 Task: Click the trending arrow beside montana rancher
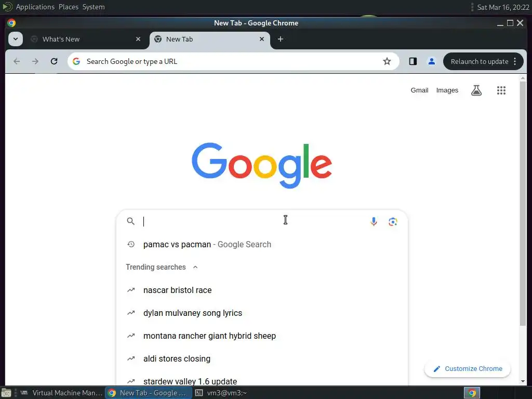click(130, 336)
